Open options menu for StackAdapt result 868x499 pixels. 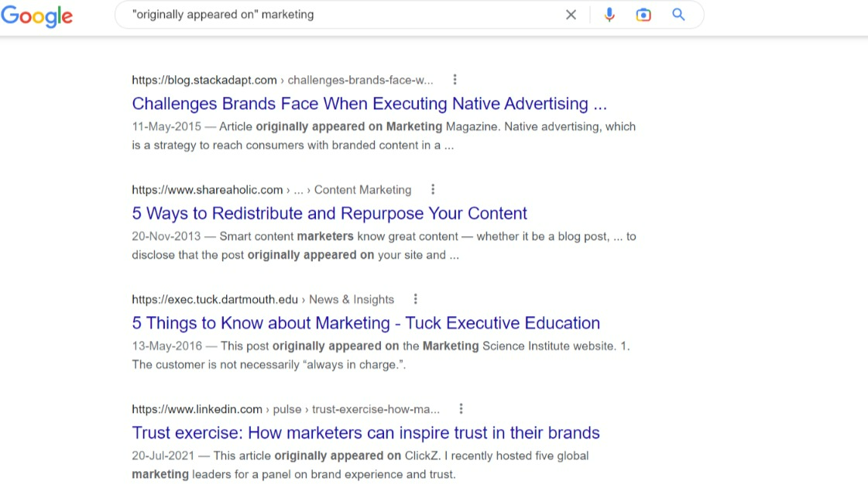click(455, 80)
